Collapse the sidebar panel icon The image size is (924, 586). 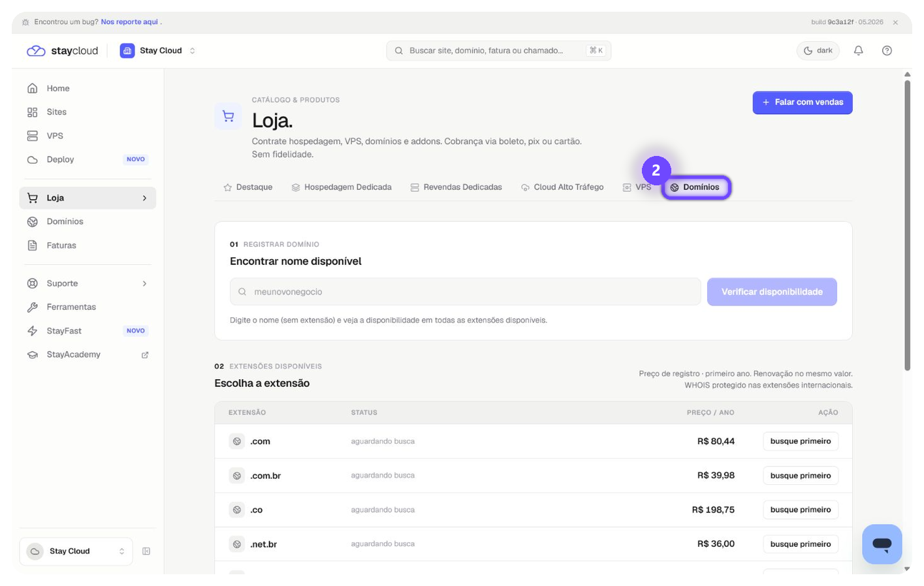pos(146,551)
